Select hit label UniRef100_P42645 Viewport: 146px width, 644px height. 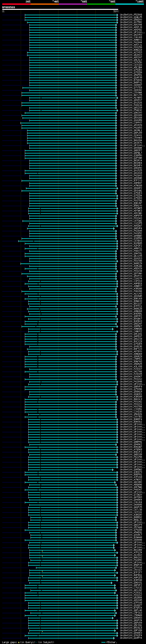131,231
